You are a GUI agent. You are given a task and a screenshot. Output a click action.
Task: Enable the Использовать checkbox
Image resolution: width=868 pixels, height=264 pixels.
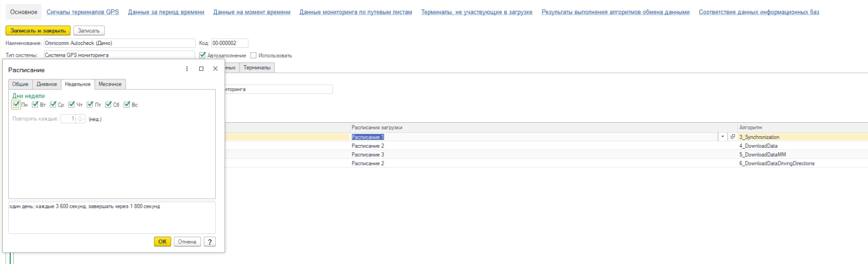click(x=253, y=55)
